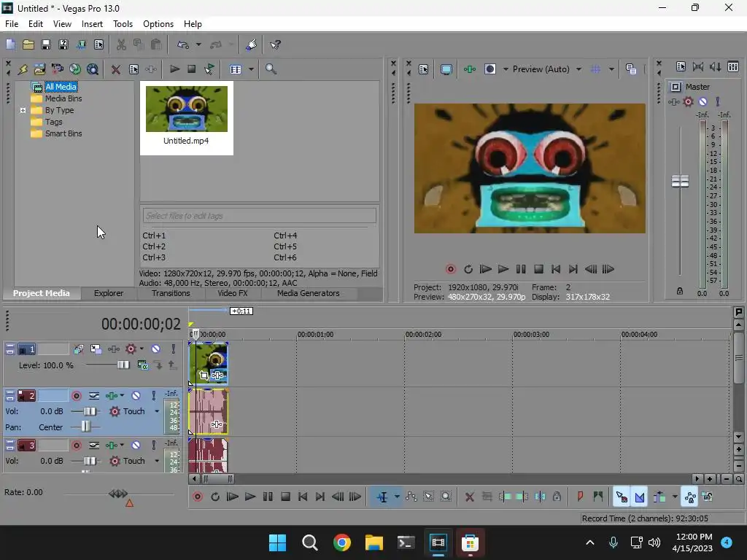
Task: Click Import Media icon in Project Media toolbar
Action: pos(39,69)
